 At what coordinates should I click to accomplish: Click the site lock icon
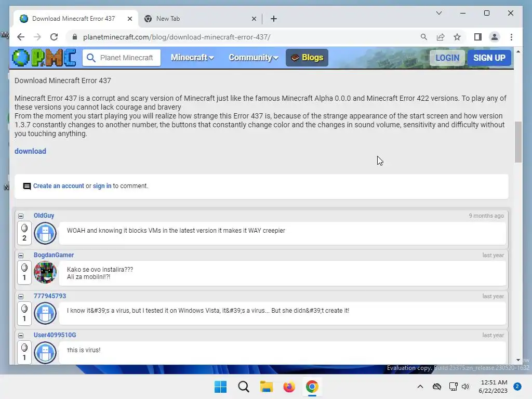click(75, 37)
